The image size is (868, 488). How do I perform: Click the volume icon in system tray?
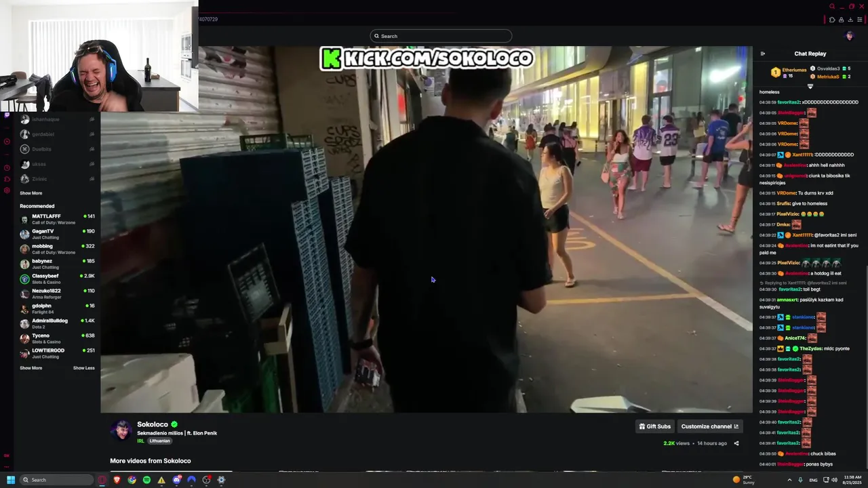[x=835, y=480]
